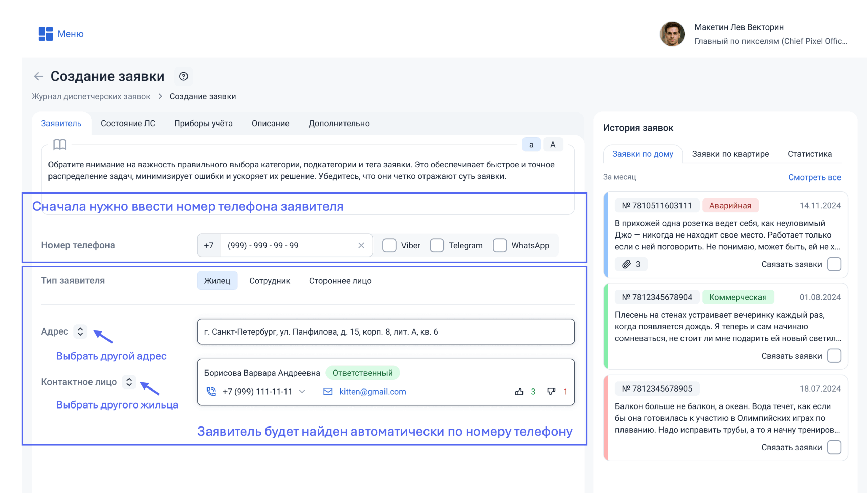
Task: Enable the Telegram checkbox
Action: coord(437,245)
